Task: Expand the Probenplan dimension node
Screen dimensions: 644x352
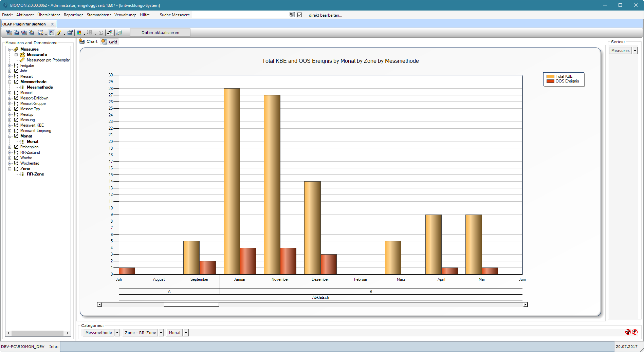Action: click(x=10, y=147)
